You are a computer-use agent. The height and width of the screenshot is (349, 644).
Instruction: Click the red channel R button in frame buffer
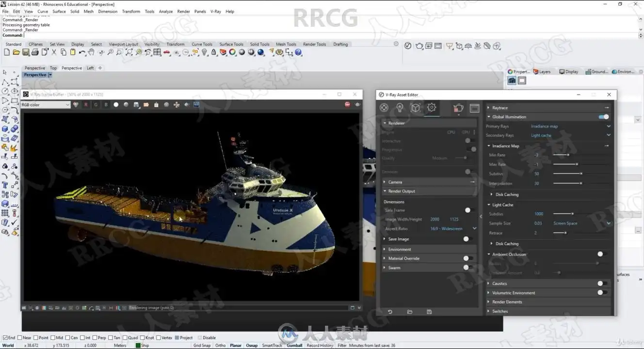point(86,105)
